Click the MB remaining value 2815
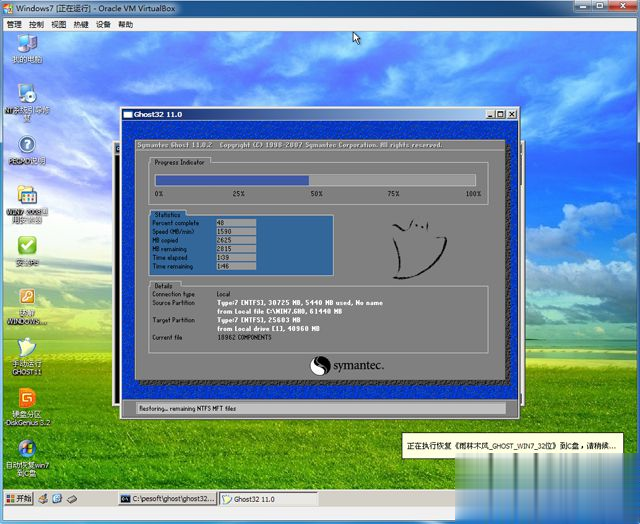Viewport: 640px width, 524px height. [236, 249]
